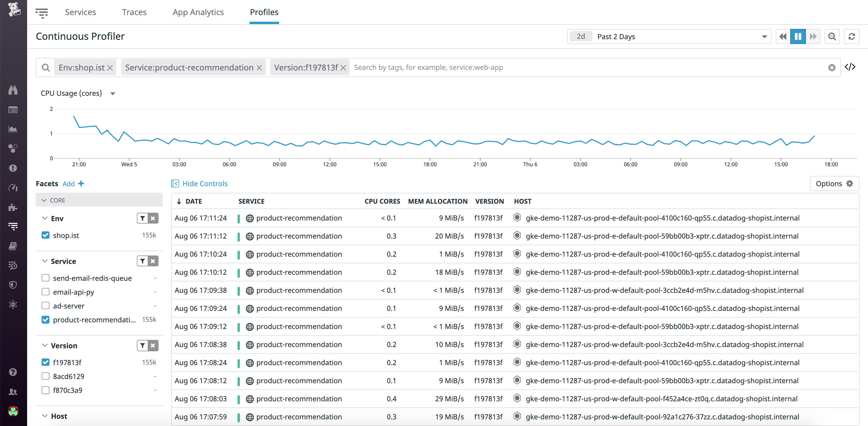Collapse the Service facet section

[45, 261]
